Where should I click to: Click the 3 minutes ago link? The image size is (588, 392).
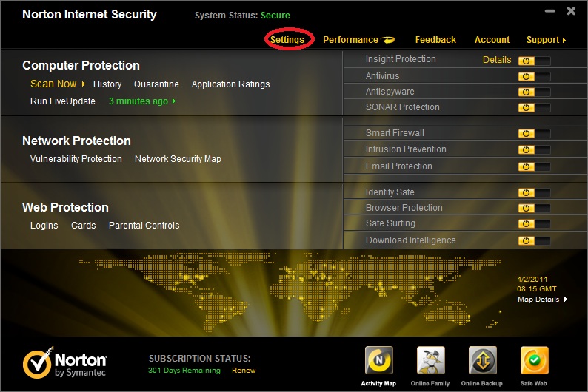point(138,101)
